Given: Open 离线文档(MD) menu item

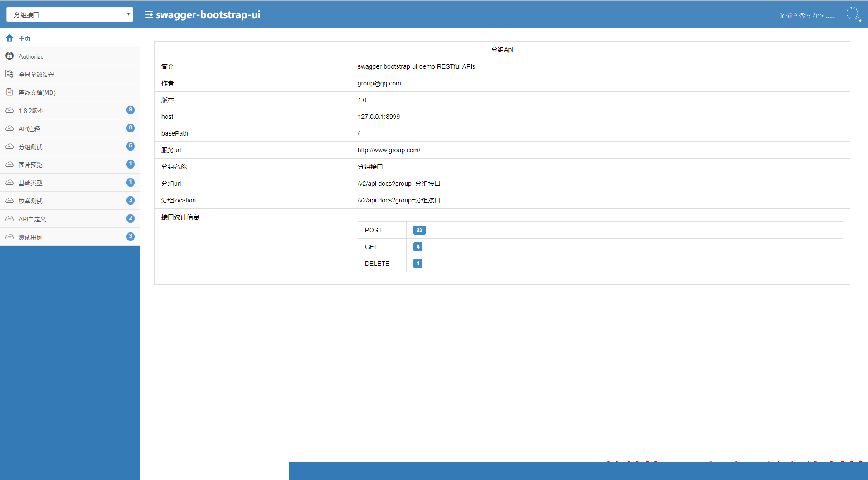Looking at the screenshot, I should click(x=70, y=92).
